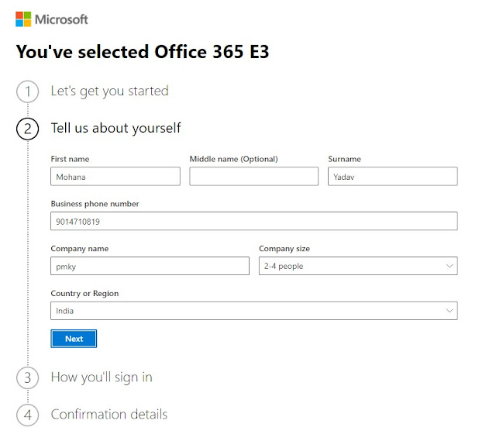Click the Microsoft logo icon
The width and height of the screenshot is (496, 448).
coord(23,19)
